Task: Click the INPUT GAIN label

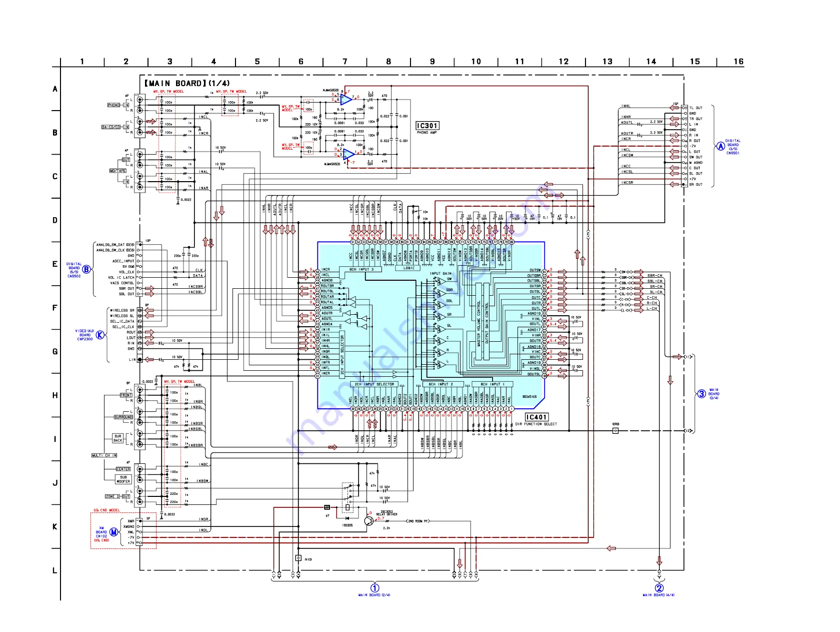Action: pyautogui.click(x=441, y=274)
